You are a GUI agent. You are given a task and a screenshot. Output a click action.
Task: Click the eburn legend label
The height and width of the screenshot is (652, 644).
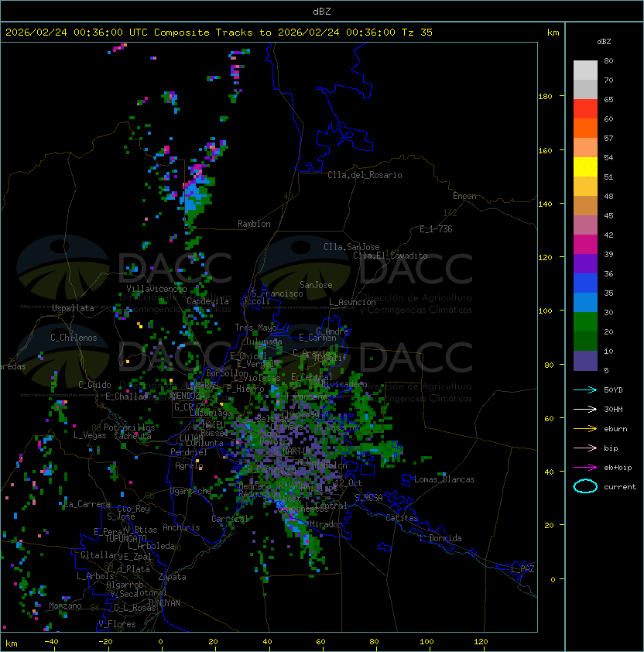[615, 429]
